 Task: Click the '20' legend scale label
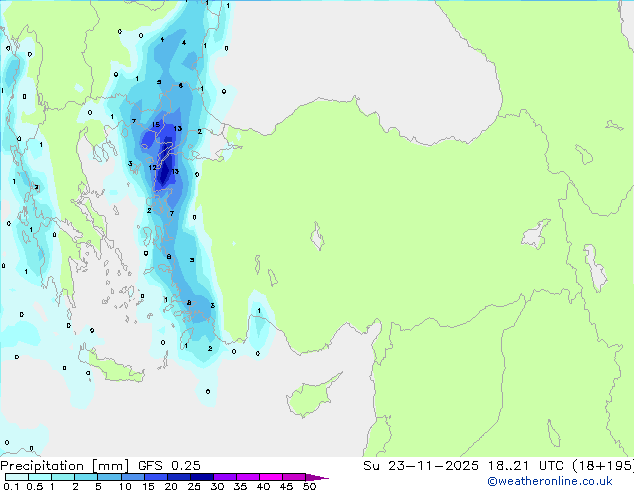pyautogui.click(x=171, y=486)
